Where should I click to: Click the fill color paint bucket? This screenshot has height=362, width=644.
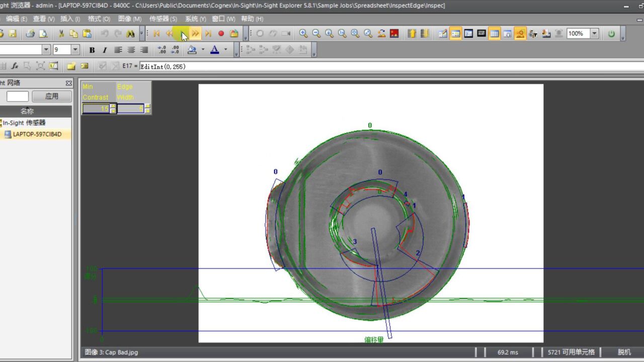click(192, 50)
